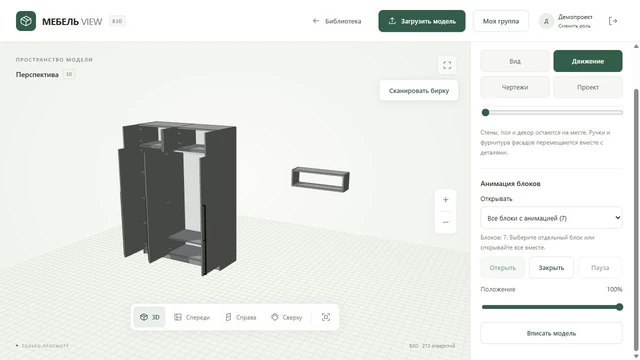Click Вписать модель button
This screenshot has width=640, height=360.
551,333
